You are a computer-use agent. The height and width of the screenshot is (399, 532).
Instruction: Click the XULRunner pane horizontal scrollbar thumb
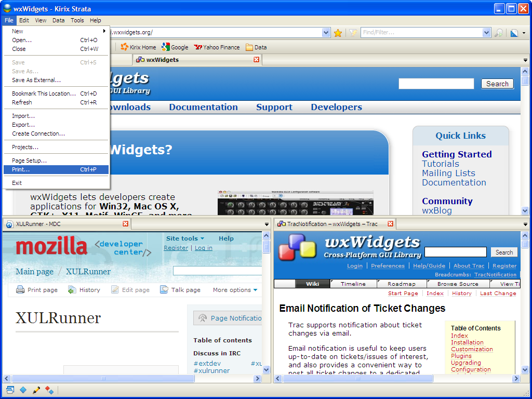pos(103,378)
